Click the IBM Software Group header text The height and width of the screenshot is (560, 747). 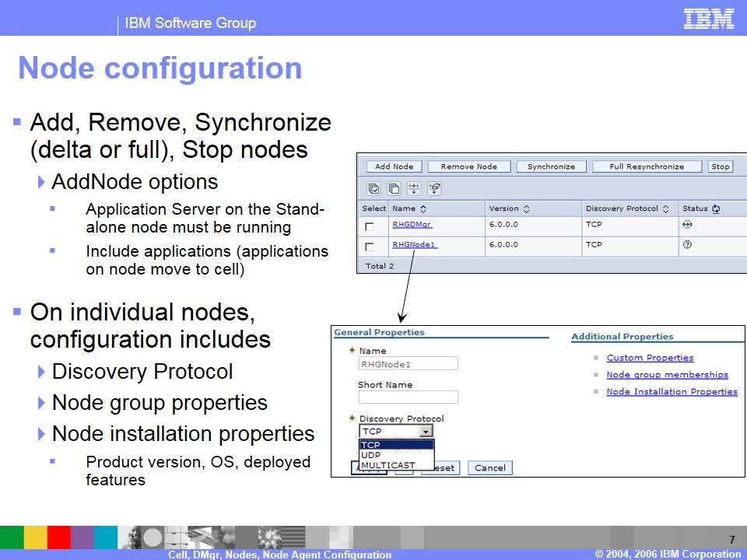pyautogui.click(x=190, y=23)
